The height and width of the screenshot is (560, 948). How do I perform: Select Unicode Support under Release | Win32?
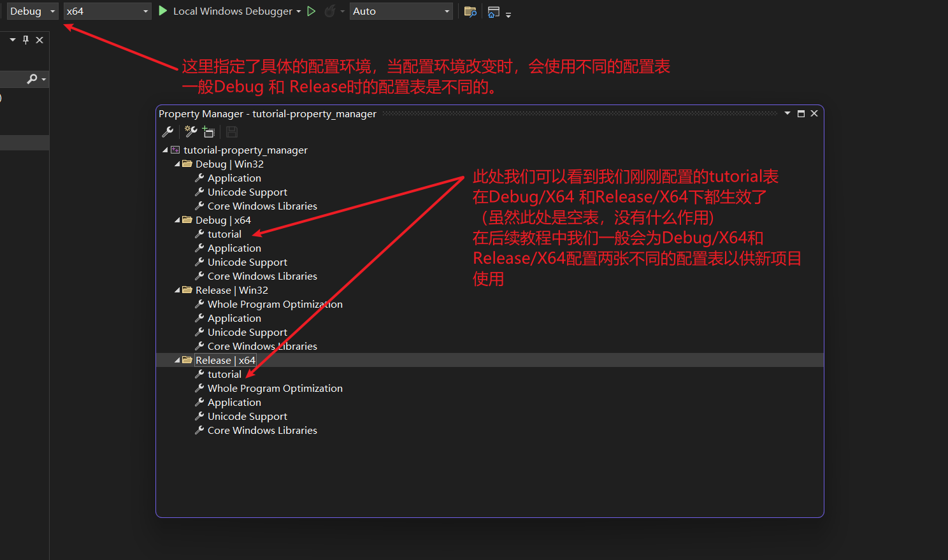(247, 333)
